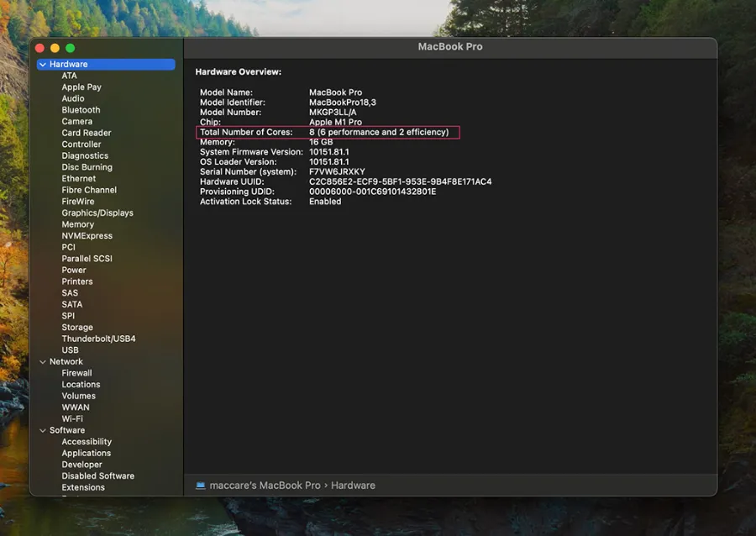Open Accessibility under Software
The width and height of the screenshot is (756, 536).
click(x=87, y=442)
